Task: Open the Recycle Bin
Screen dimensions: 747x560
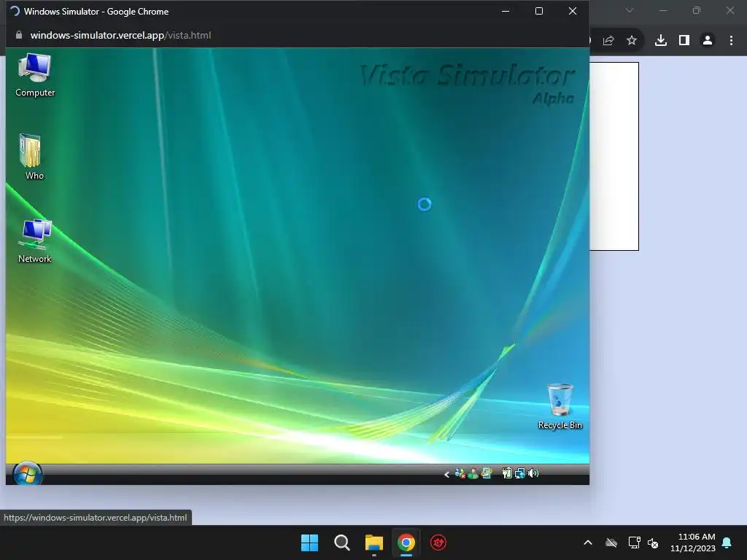Action: pos(560,406)
